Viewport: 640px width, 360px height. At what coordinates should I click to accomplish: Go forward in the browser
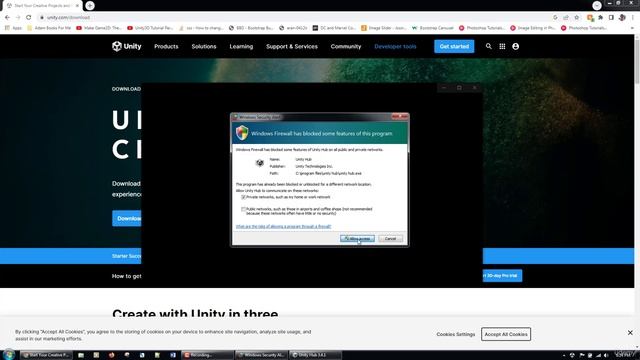click(x=18, y=18)
